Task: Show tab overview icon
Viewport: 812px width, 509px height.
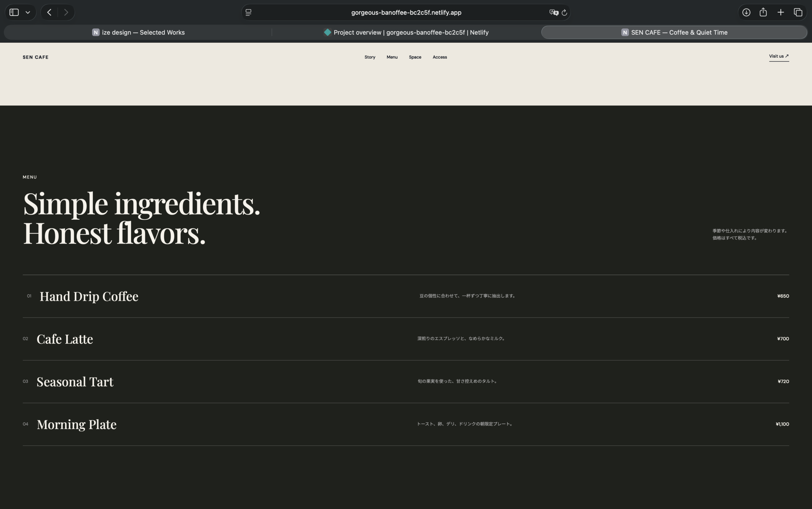Action: [798, 12]
